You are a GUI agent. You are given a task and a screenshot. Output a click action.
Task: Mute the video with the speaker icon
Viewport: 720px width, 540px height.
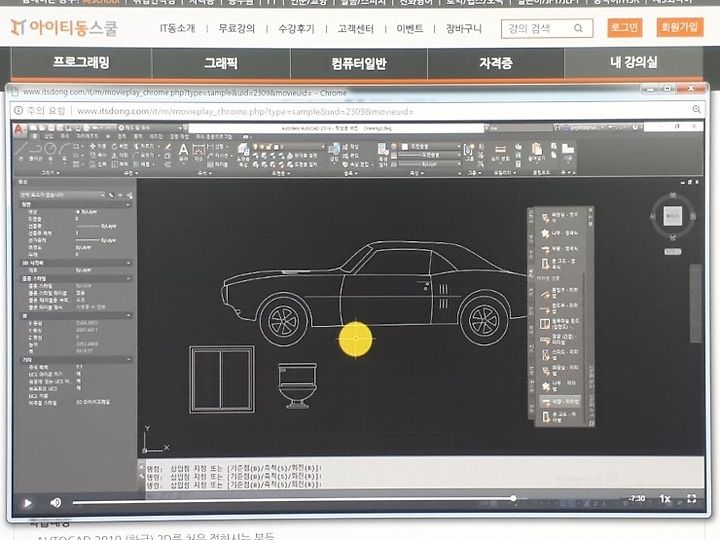pos(56,503)
